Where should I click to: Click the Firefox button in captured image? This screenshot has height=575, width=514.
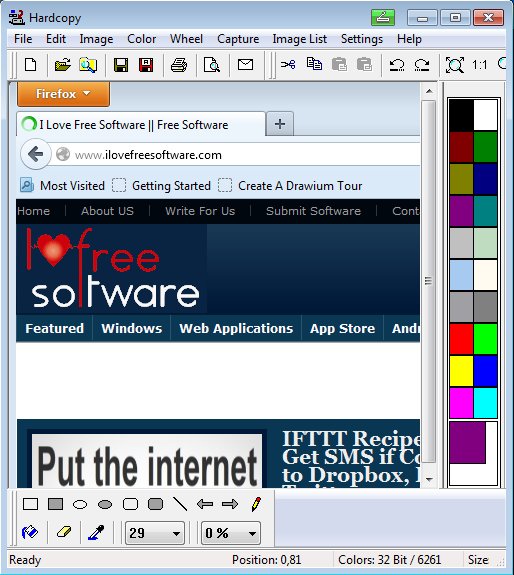[63, 94]
